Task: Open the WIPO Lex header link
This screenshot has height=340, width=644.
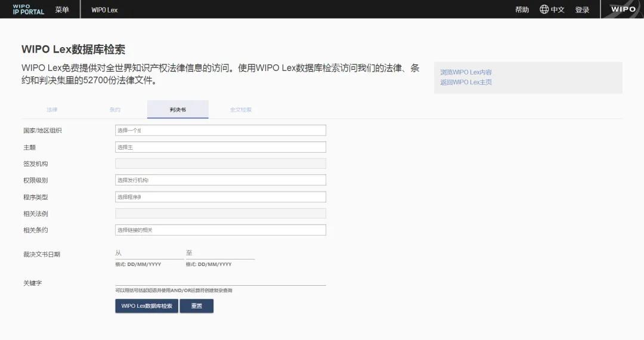Action: tap(104, 10)
